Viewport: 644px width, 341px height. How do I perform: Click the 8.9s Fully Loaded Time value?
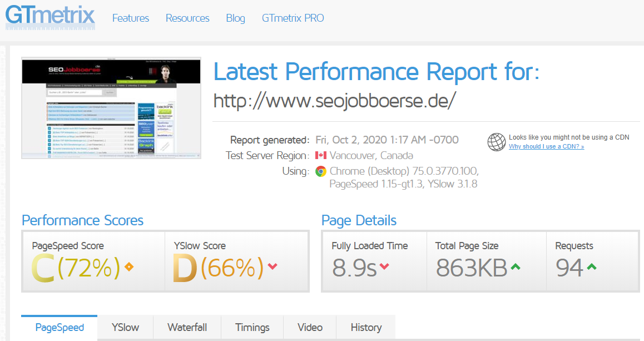354,268
